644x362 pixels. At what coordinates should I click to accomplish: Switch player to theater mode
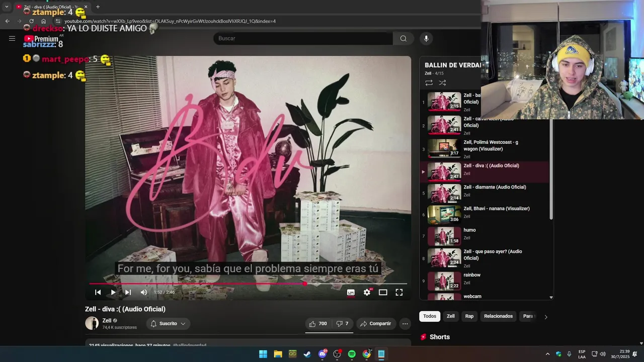coord(383,292)
